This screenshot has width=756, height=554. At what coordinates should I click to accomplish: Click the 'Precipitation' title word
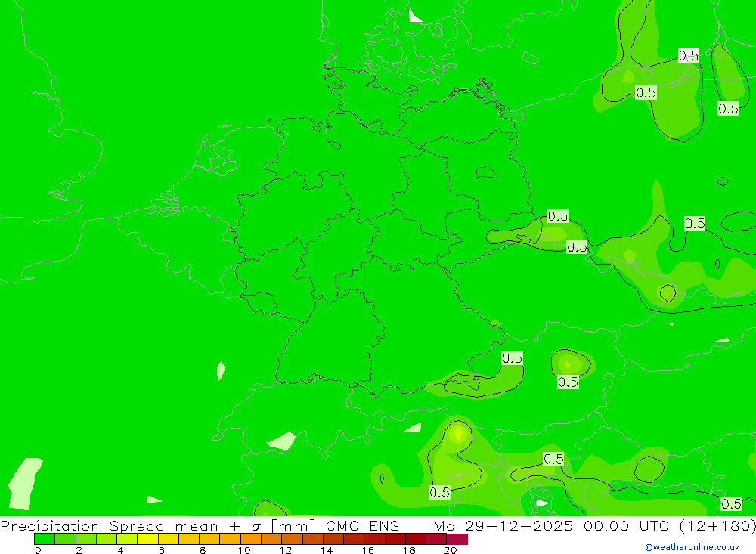(x=50, y=525)
